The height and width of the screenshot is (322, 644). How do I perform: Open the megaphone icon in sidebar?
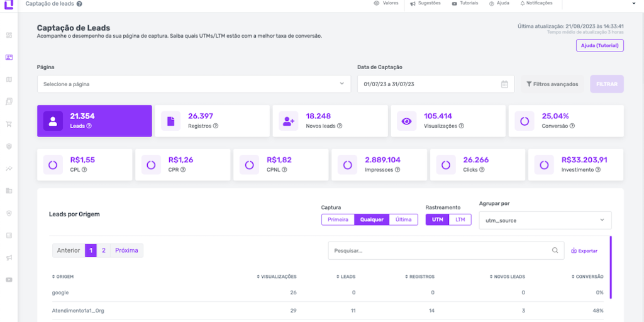9,258
